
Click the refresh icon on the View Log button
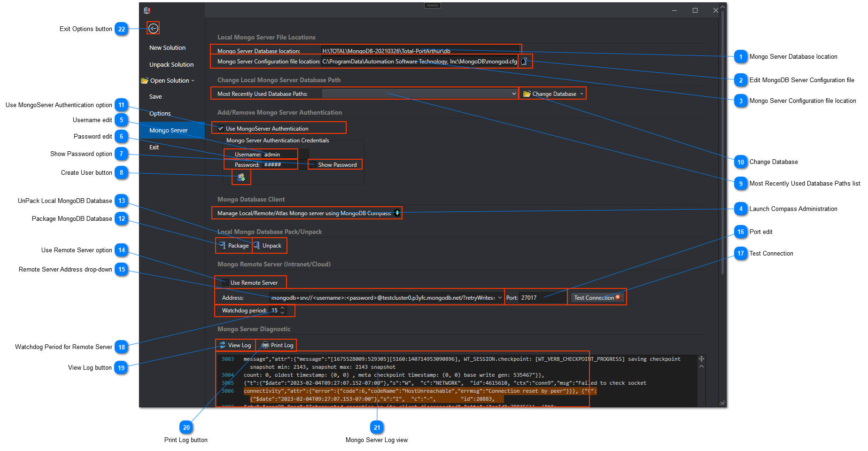[x=223, y=345]
